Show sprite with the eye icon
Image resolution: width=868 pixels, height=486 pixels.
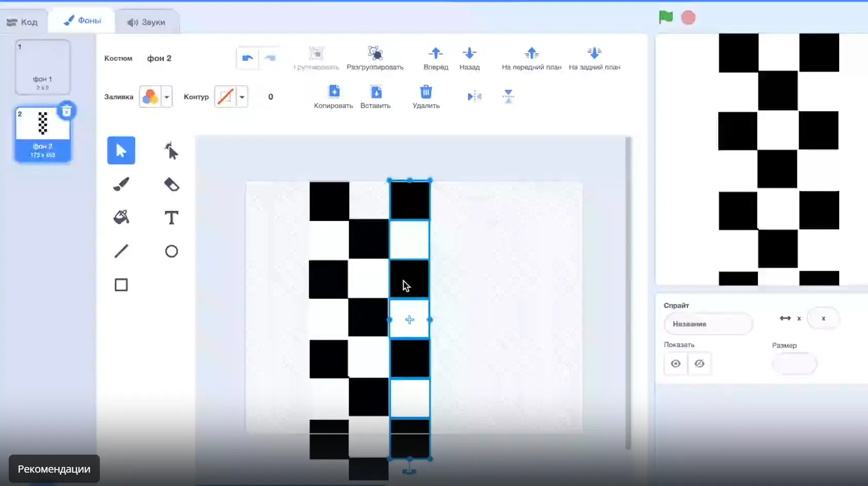point(676,363)
